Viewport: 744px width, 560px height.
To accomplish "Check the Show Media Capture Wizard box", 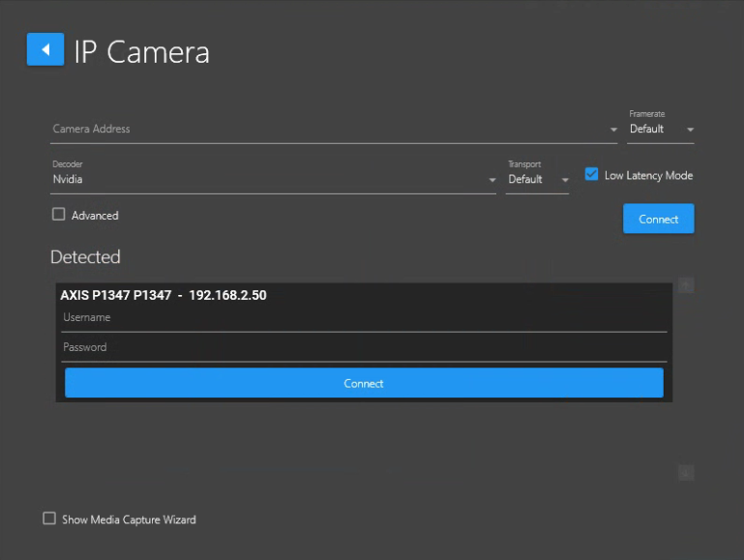I will pos(49,518).
